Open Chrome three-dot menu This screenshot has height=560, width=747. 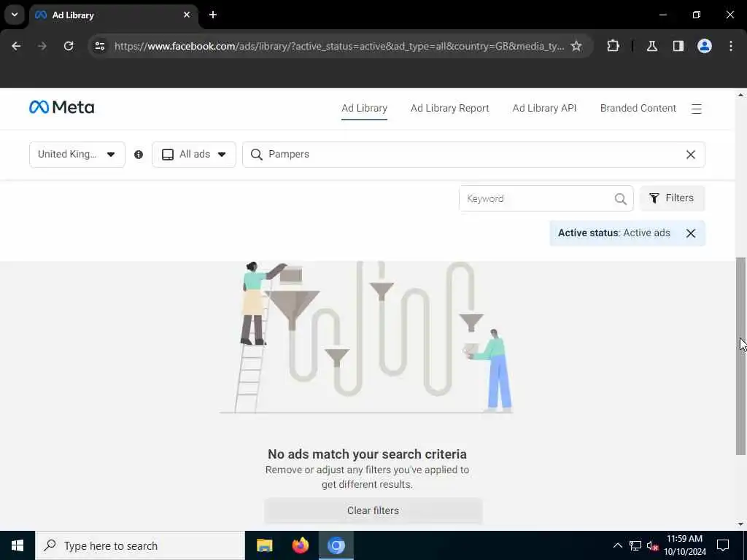coord(731,46)
